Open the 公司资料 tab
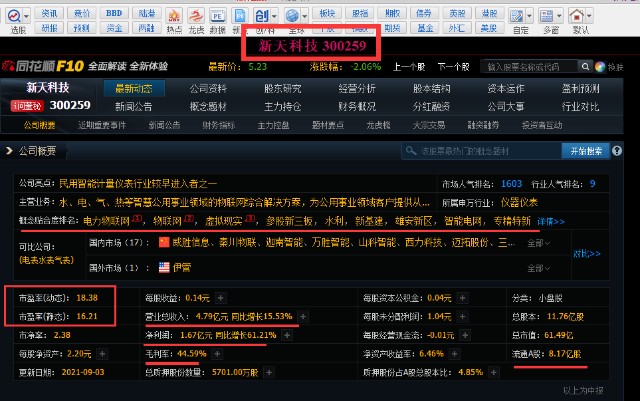 click(208, 89)
